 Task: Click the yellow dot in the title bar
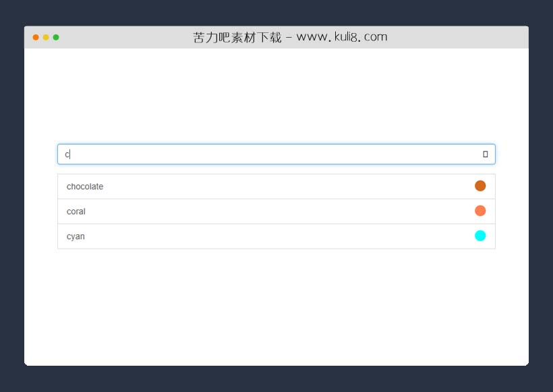pos(46,37)
